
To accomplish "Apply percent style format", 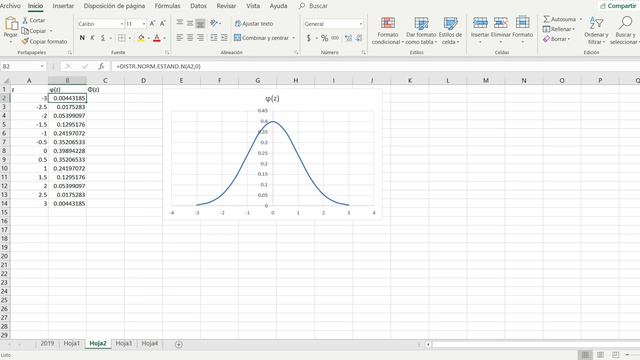I will [324, 38].
